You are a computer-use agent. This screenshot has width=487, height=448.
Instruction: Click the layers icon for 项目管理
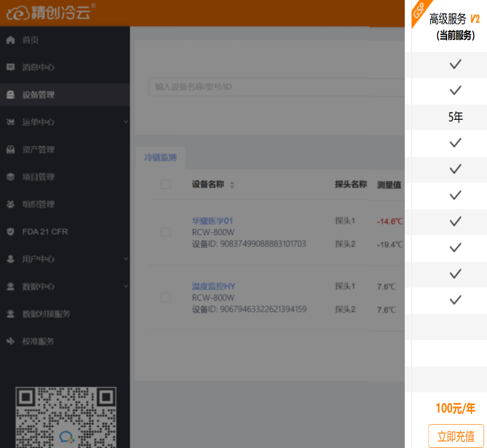[x=10, y=177]
